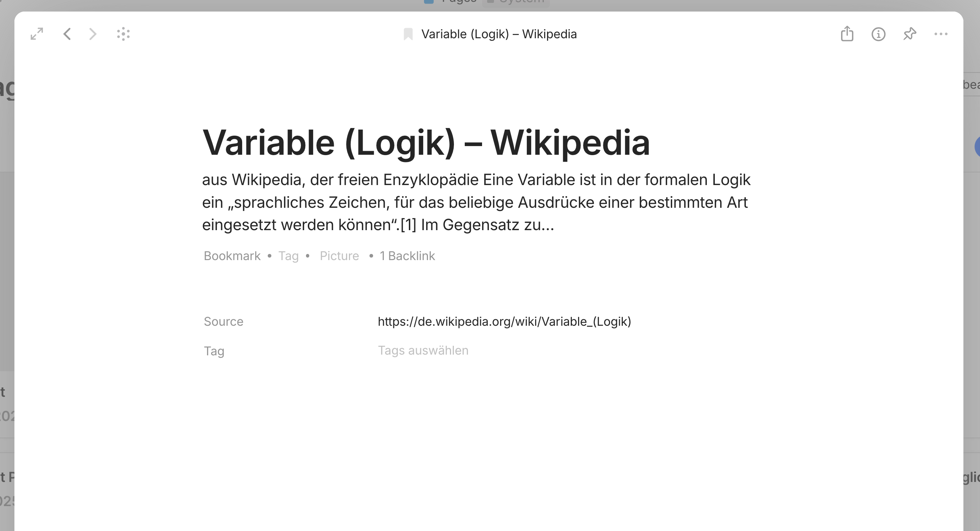The width and height of the screenshot is (980, 531).
Task: Pin this bookmark object
Action: click(x=910, y=34)
